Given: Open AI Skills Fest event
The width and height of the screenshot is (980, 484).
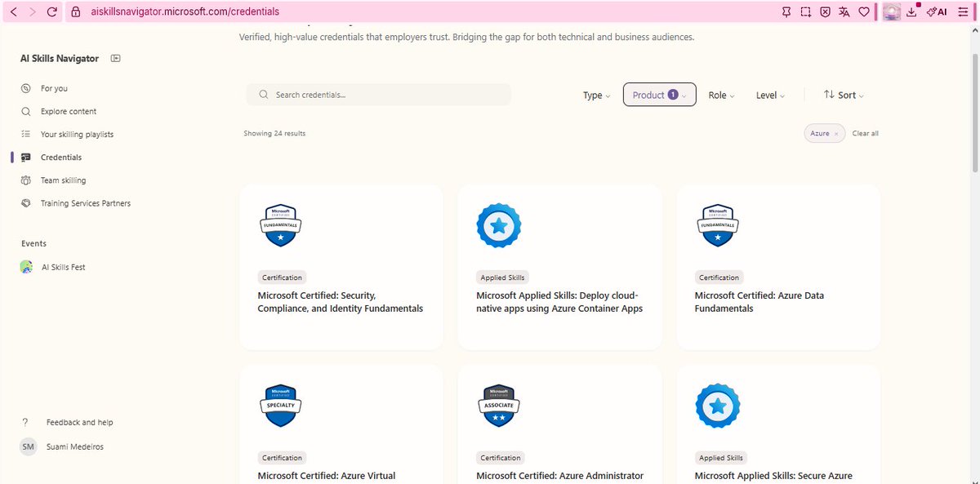Looking at the screenshot, I should coord(64,267).
